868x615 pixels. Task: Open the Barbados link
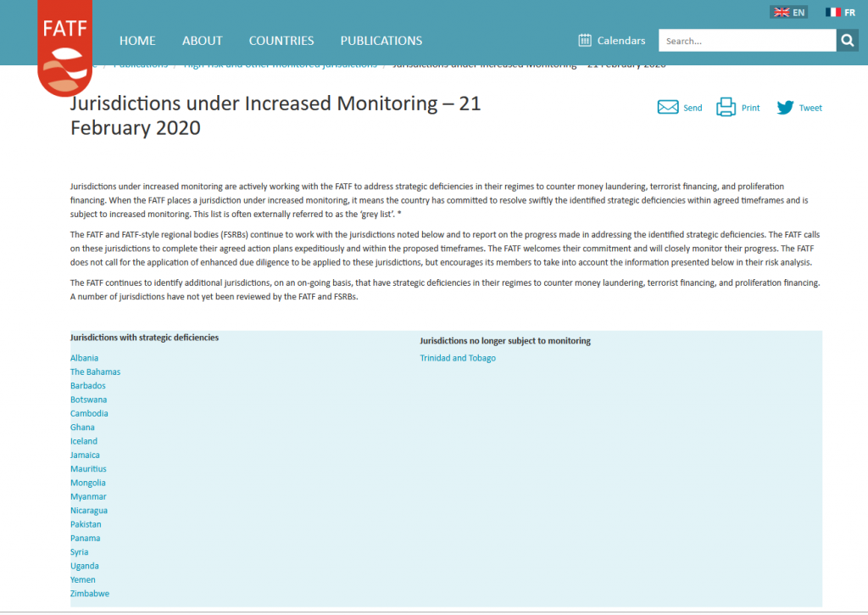coord(87,386)
